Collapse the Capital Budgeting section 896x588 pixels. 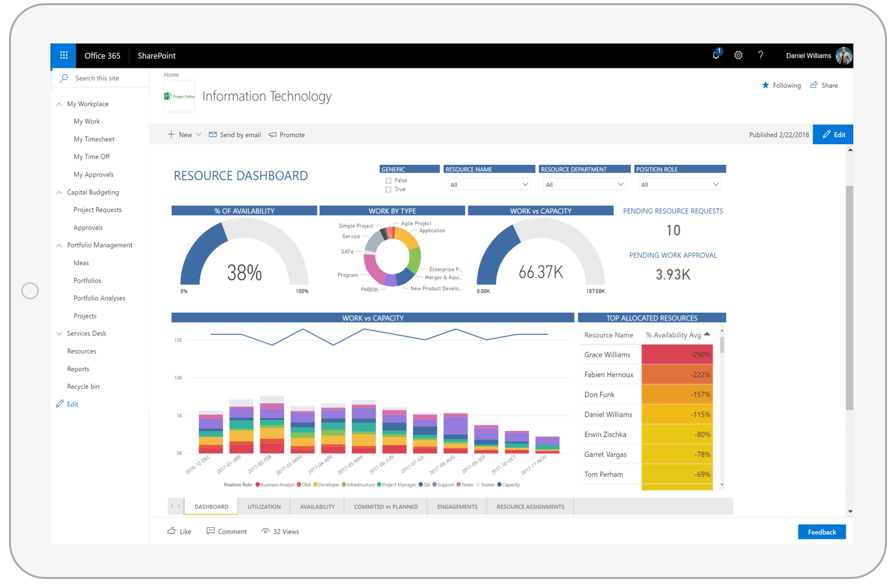tap(59, 193)
